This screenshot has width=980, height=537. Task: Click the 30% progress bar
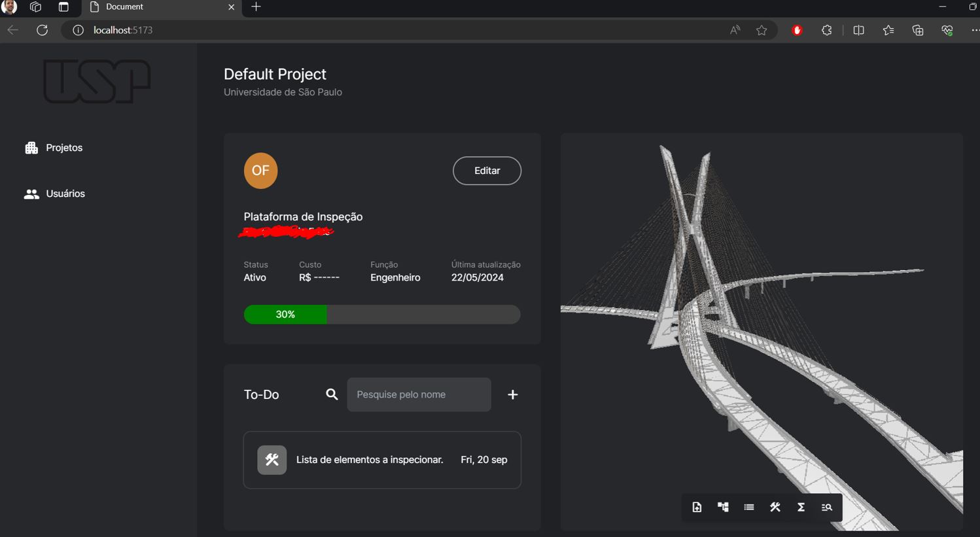coord(381,315)
